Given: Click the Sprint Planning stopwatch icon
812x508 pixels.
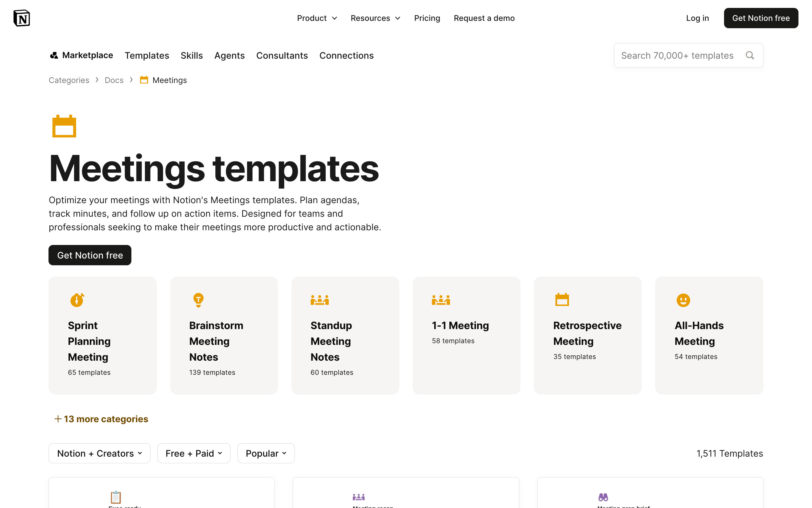Looking at the screenshot, I should 77,300.
